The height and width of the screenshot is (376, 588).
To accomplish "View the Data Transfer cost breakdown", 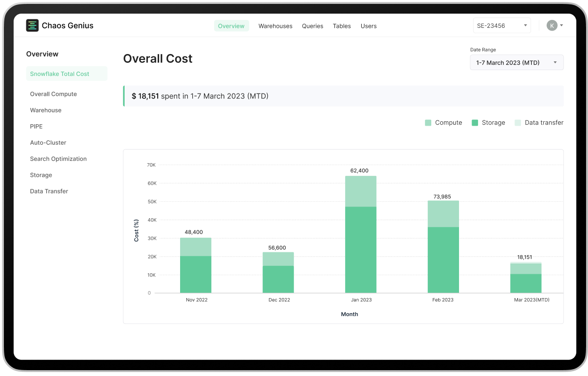I will pyautogui.click(x=49, y=191).
